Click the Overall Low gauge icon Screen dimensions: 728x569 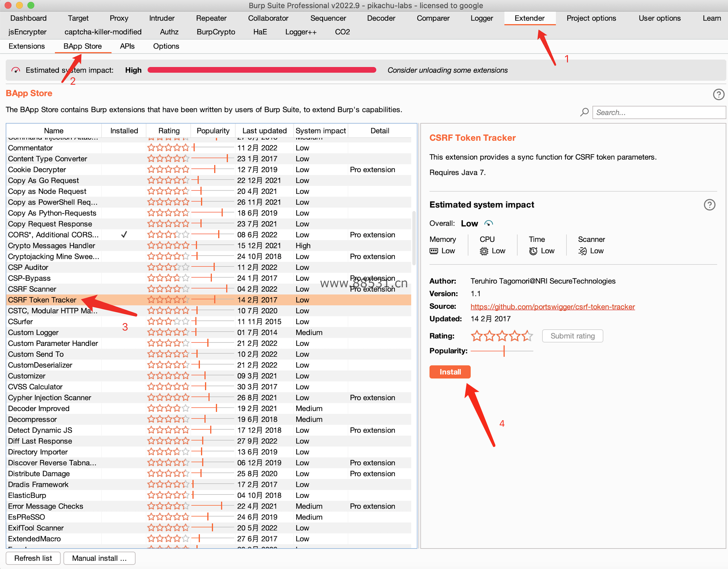[488, 223]
